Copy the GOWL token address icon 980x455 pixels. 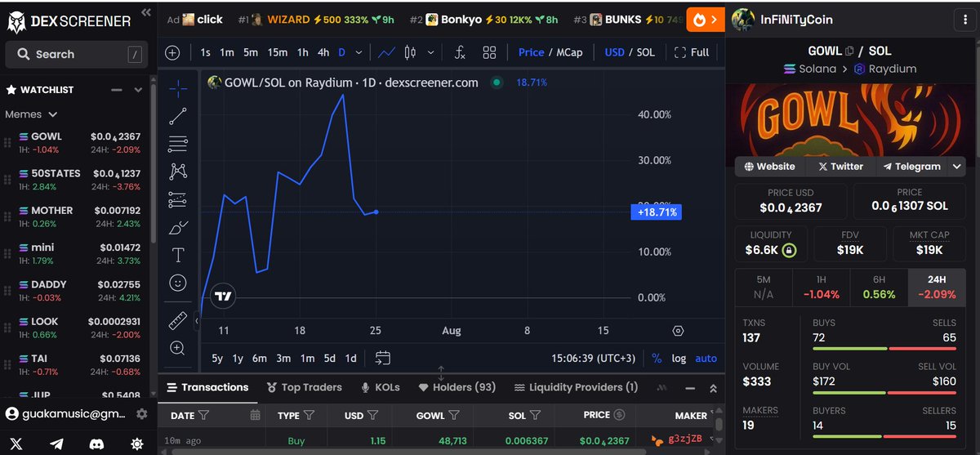tap(849, 51)
